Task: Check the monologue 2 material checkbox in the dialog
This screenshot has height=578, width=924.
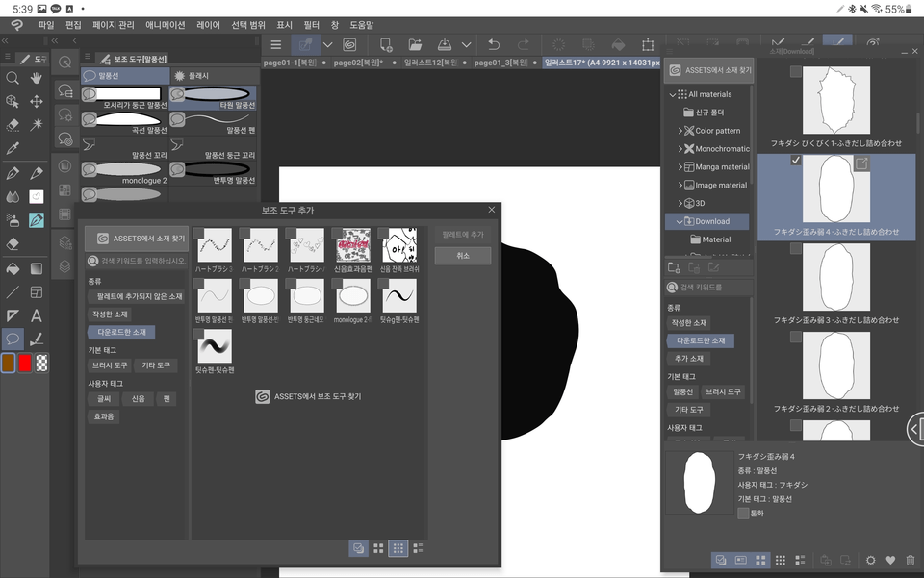Action: pyautogui.click(x=337, y=284)
